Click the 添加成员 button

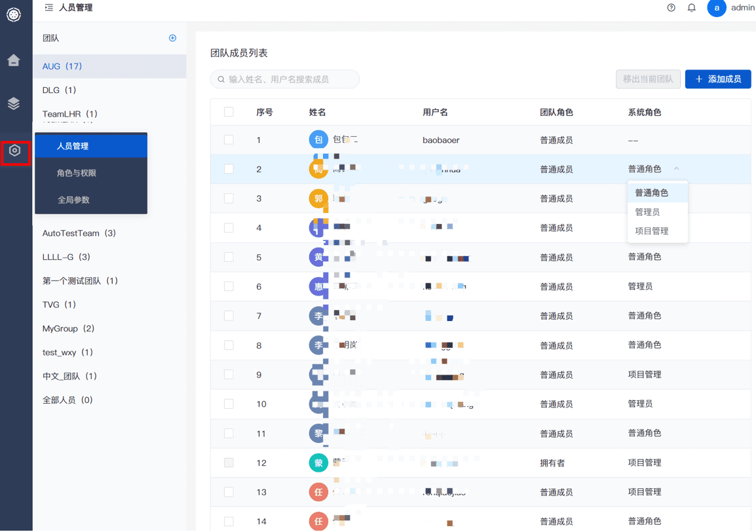[x=718, y=79]
